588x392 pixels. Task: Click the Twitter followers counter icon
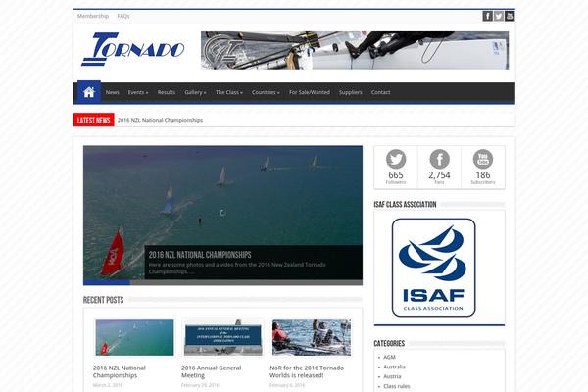[x=396, y=159]
